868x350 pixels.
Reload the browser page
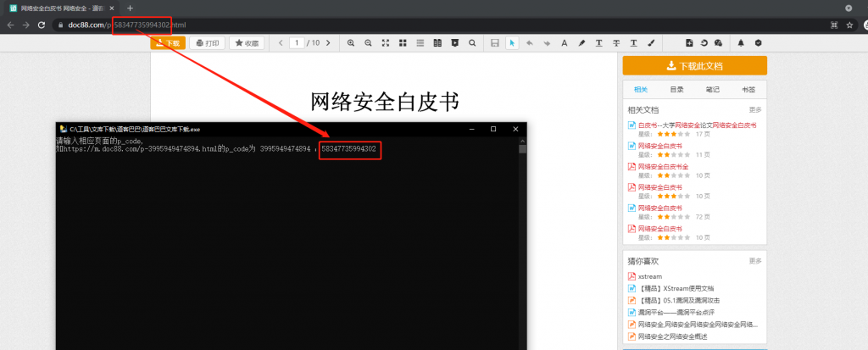click(41, 25)
